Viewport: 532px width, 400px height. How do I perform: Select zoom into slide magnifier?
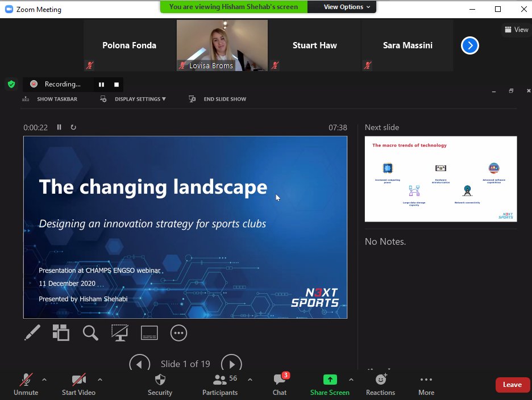point(90,333)
